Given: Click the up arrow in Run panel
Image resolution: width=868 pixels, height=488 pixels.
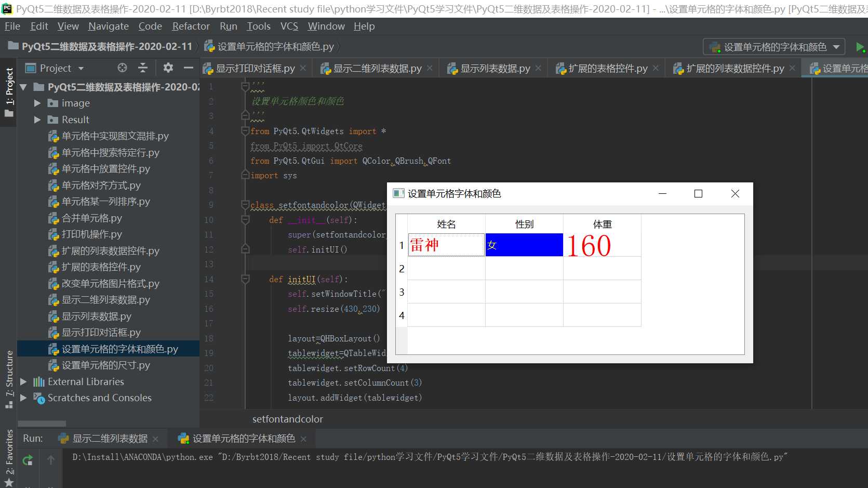Looking at the screenshot, I should point(51,460).
